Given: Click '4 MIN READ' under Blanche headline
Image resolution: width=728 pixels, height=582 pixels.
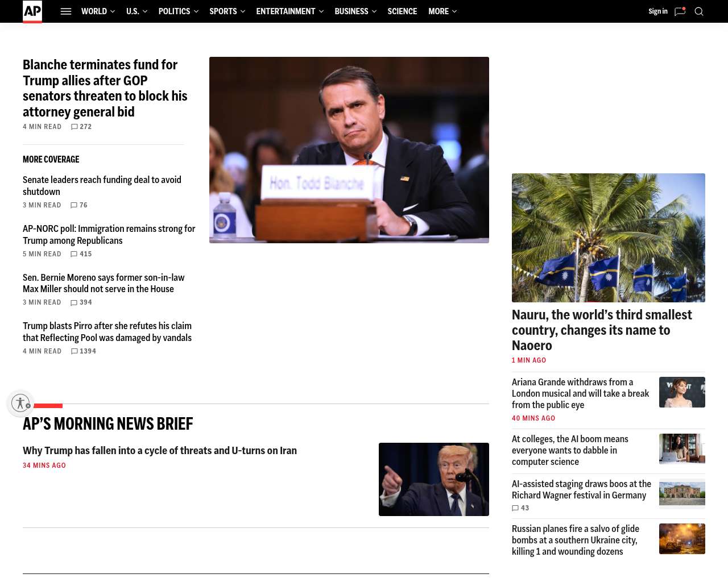Looking at the screenshot, I should point(42,127).
